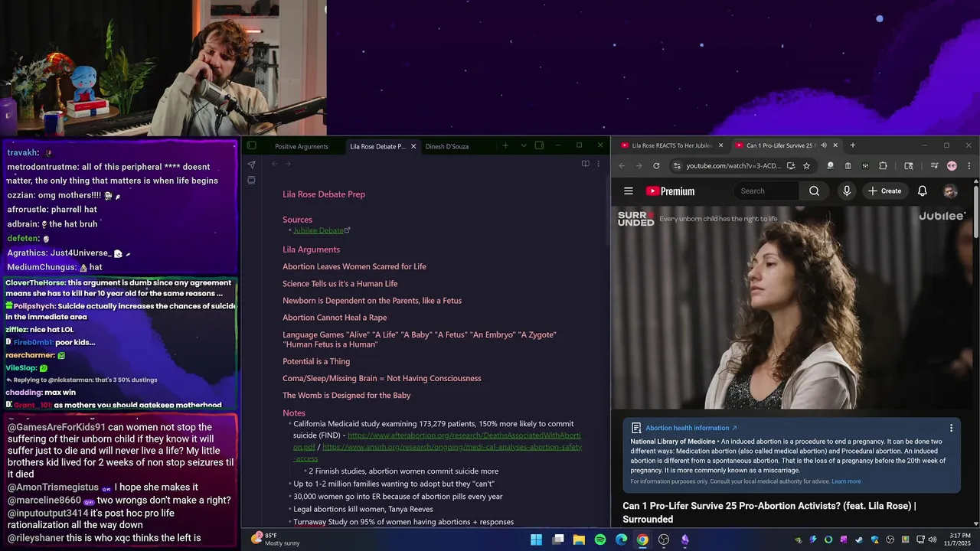The height and width of the screenshot is (551, 980).
Task: Add a new tab in Obsidian
Action: coord(505,145)
